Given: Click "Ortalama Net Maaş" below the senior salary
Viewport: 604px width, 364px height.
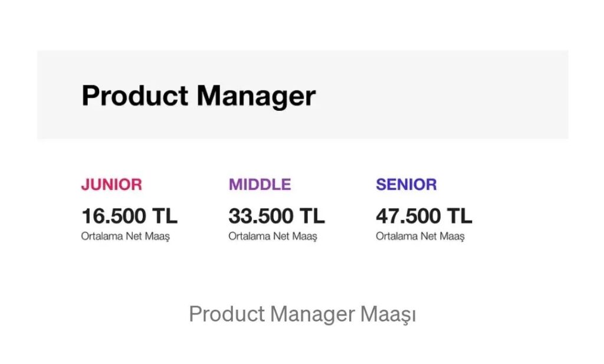Looking at the screenshot, I should coord(420,237).
